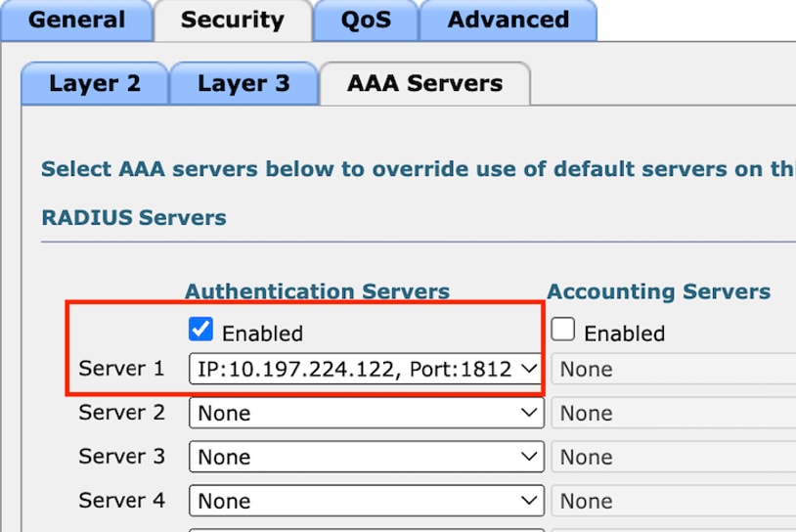Open Server 2 authentication server dropdown
This screenshot has height=532, width=796.
tap(366, 413)
